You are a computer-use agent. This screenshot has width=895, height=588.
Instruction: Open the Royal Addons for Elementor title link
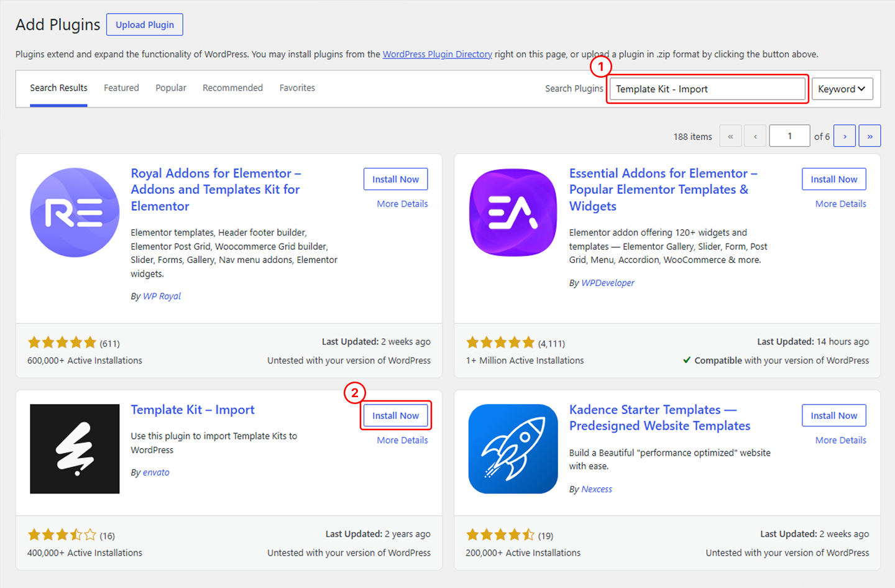[x=216, y=190]
